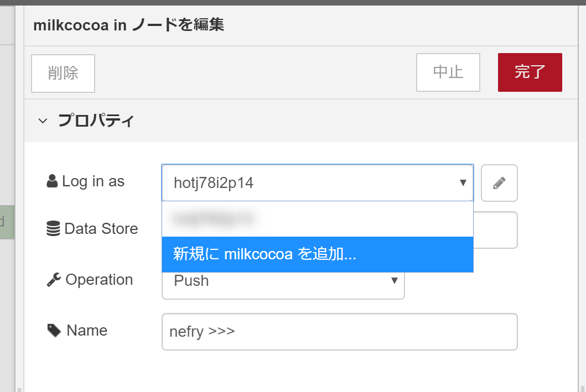Click the green node at the left edge
This screenshot has width=586, height=392.
(6, 222)
